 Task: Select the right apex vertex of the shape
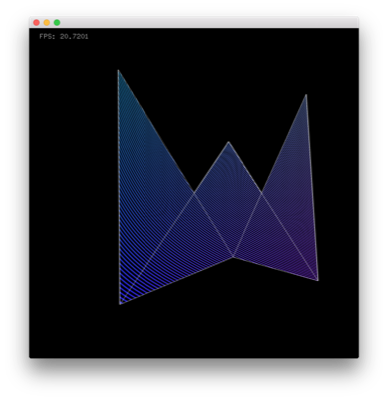click(x=306, y=95)
